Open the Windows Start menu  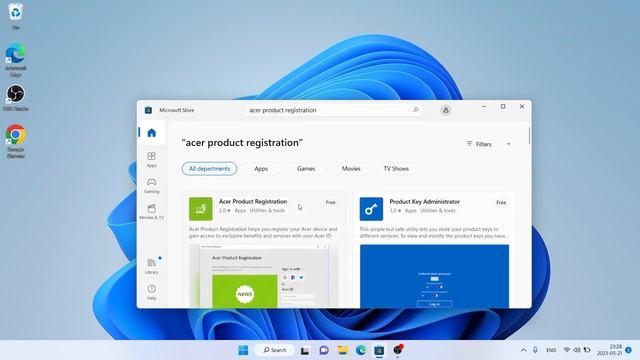243,350
